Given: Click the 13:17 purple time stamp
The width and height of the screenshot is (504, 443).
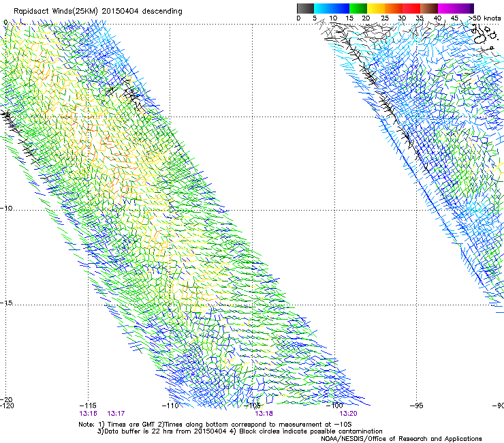Looking at the screenshot, I should pos(116,414).
